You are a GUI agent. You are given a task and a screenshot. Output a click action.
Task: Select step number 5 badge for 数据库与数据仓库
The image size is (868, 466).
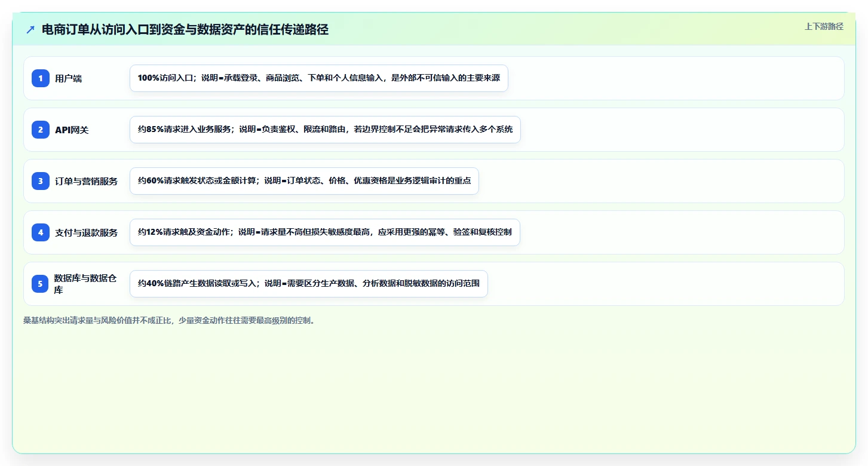point(41,284)
